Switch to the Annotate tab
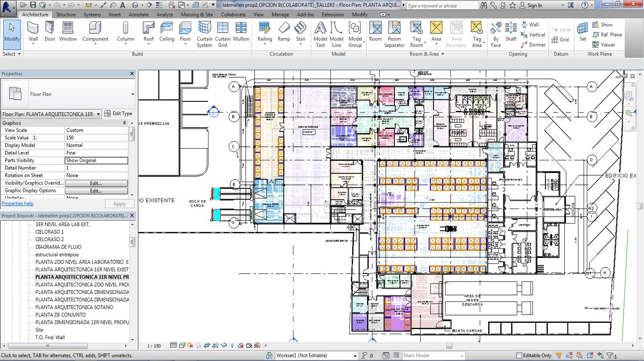Screen dimensions: 644x361 pos(138,14)
